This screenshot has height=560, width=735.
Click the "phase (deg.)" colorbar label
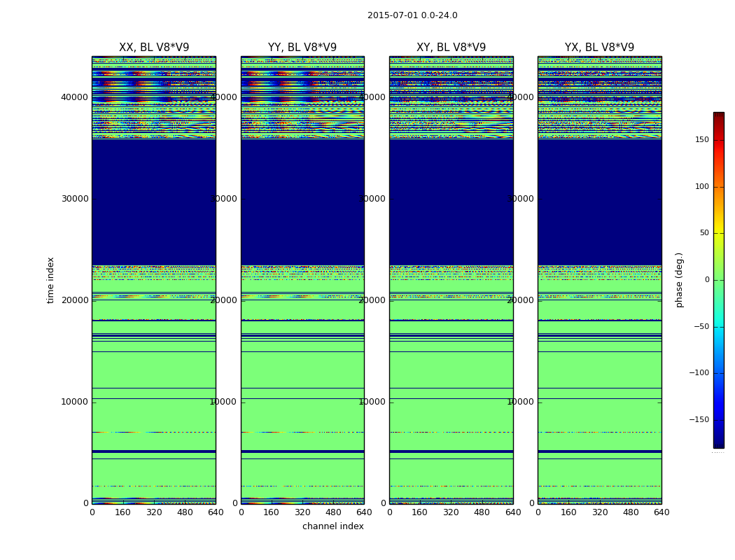[x=679, y=280]
